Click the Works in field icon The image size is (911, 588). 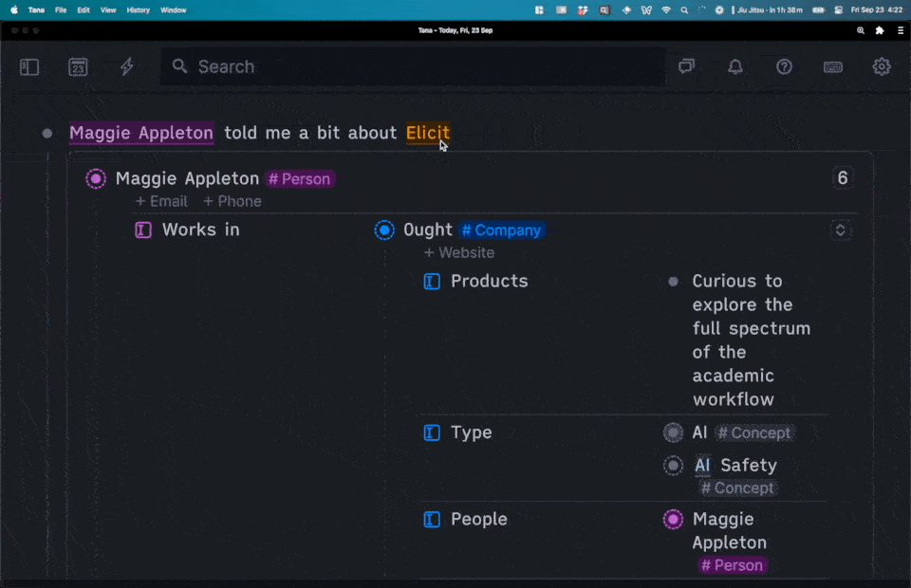(143, 230)
